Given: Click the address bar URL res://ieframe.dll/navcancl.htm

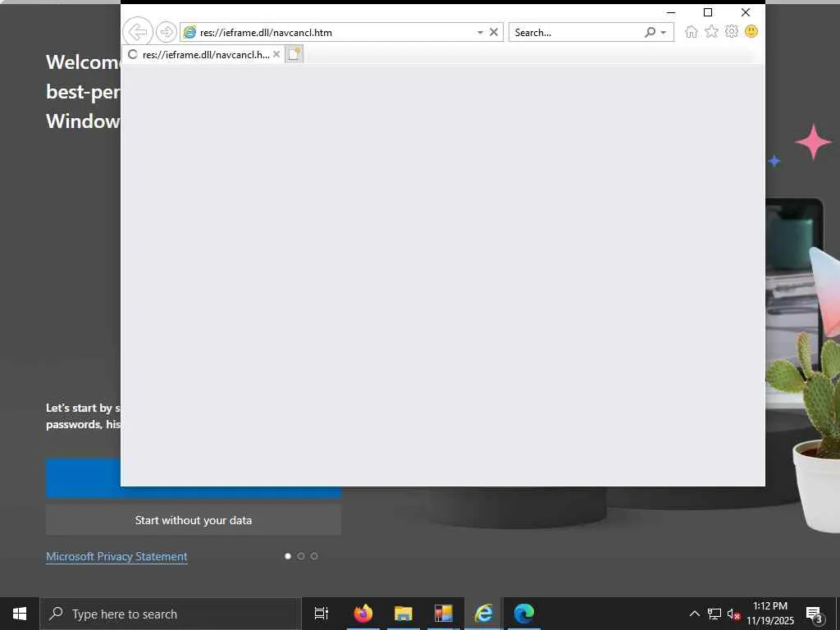Looking at the screenshot, I should coord(267,33).
